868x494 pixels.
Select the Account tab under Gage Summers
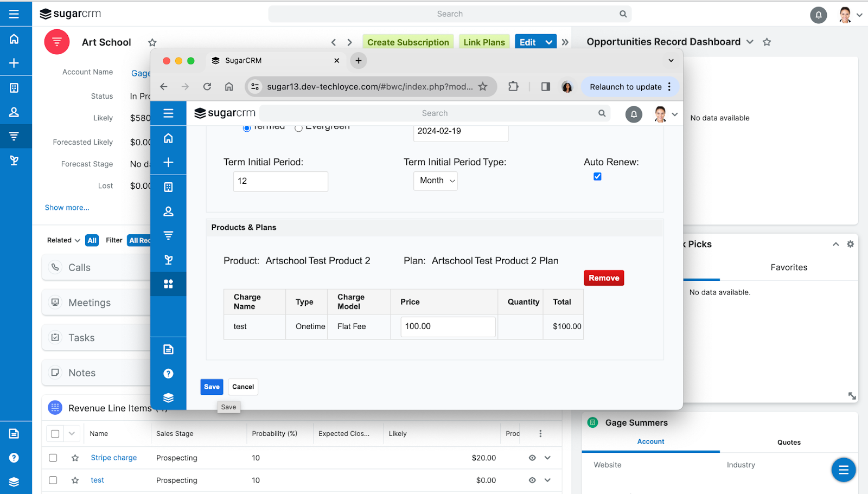click(x=650, y=441)
